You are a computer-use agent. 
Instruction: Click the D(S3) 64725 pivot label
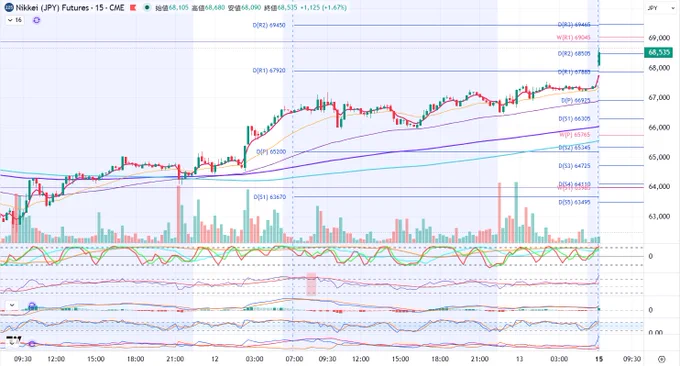point(574,166)
